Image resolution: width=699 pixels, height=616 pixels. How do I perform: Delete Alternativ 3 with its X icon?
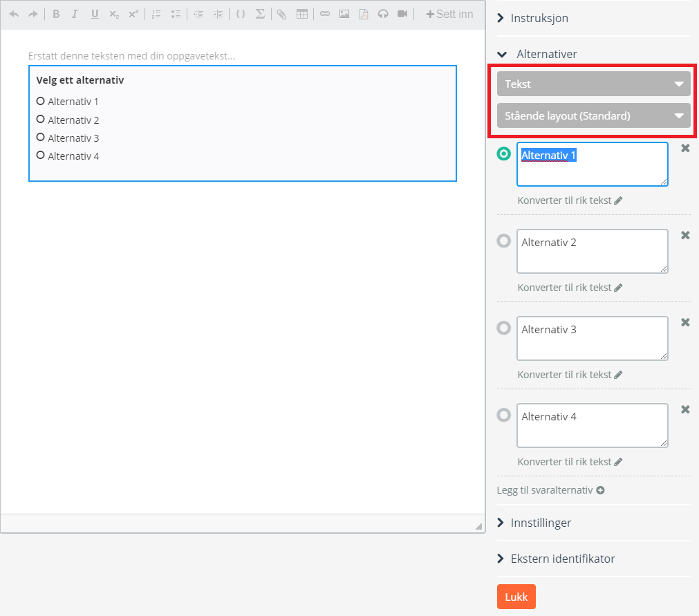coord(686,322)
